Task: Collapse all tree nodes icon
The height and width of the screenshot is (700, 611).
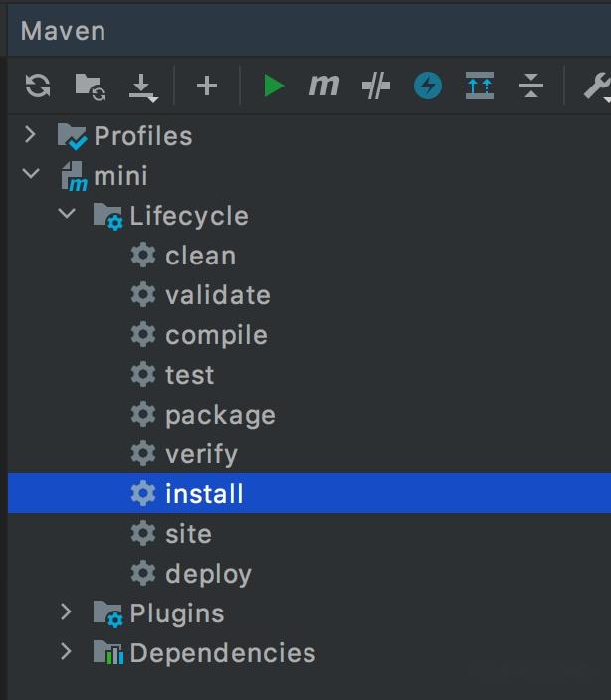Action: coord(531,86)
